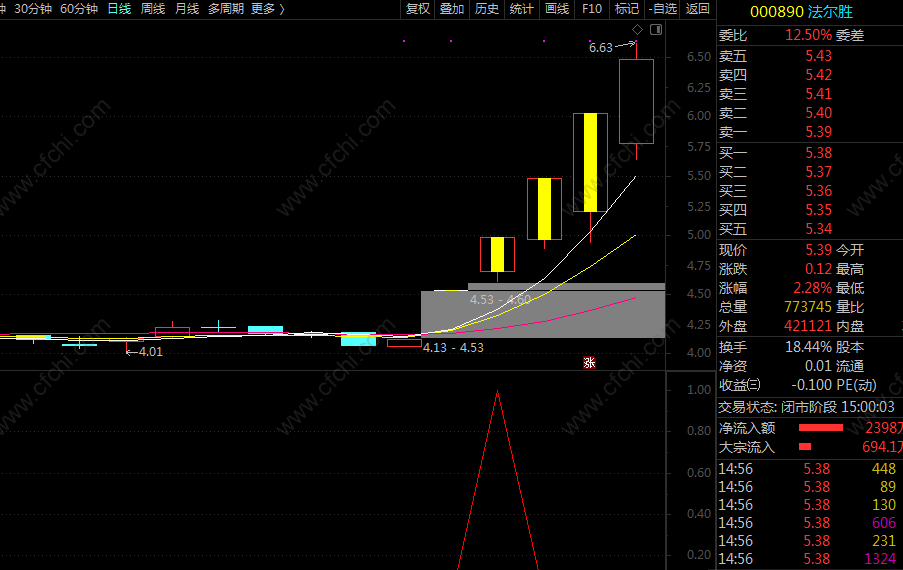Image resolution: width=903 pixels, height=570 pixels.
Task: Click 收益(三) value -0.100
Action: click(x=811, y=385)
